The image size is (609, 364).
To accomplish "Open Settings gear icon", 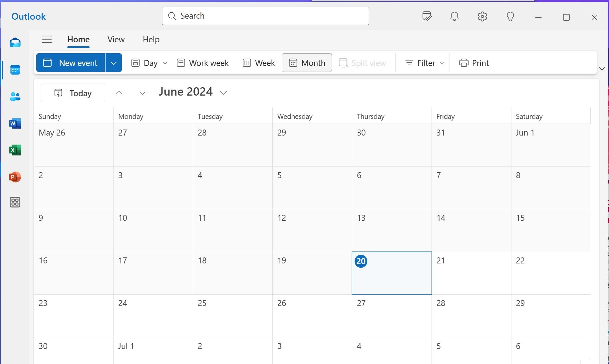I will pos(482,16).
